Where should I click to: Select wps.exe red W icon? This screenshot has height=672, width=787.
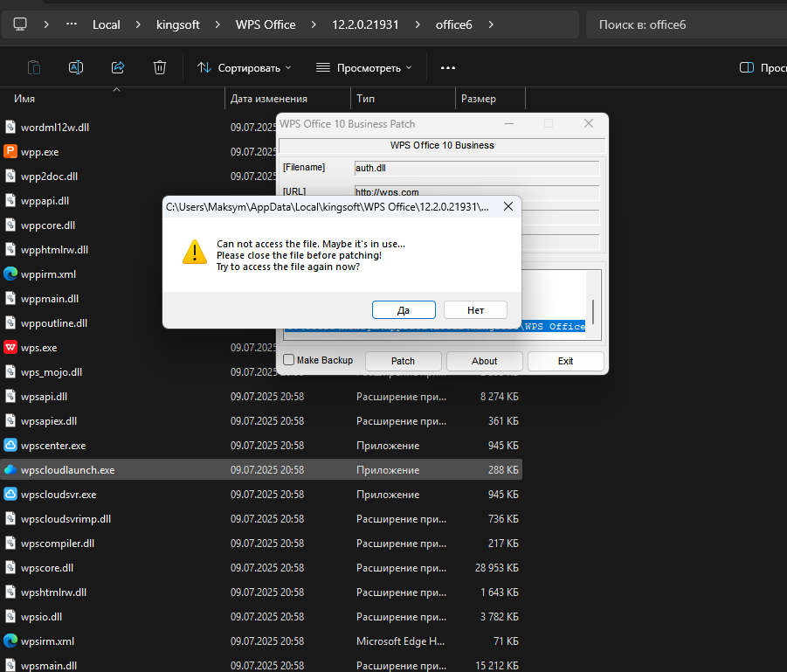pyautogui.click(x=10, y=347)
